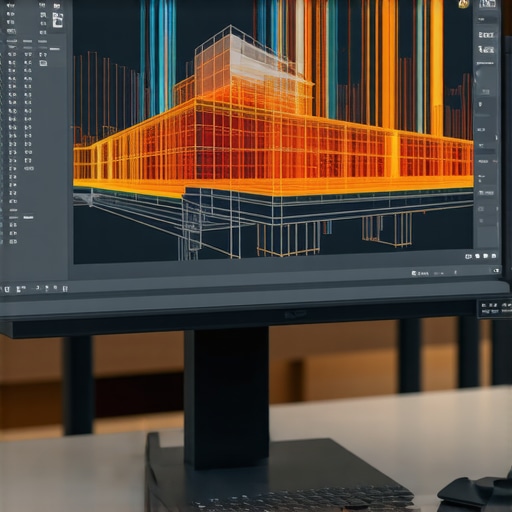Click the framed picture thumbnail icon in the left panel

[58, 20]
